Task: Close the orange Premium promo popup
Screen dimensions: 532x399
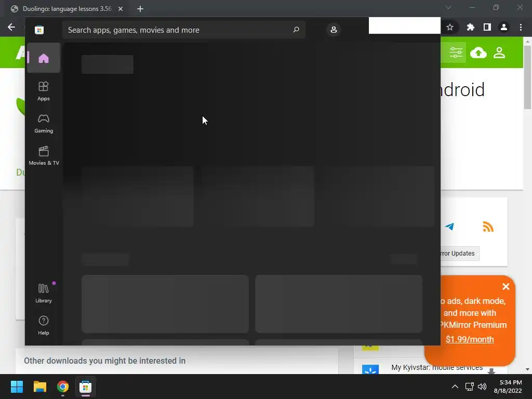Action: click(506, 287)
